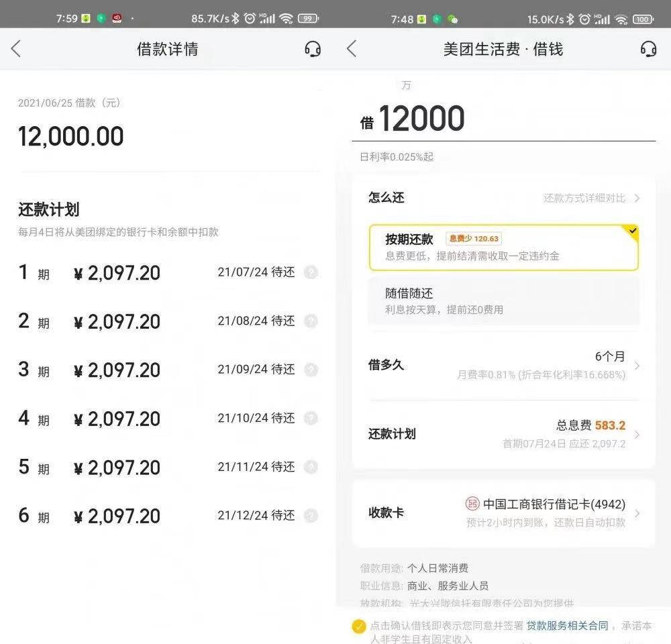
Task: Tap 日利率0.025%起 text
Action: coord(397,157)
